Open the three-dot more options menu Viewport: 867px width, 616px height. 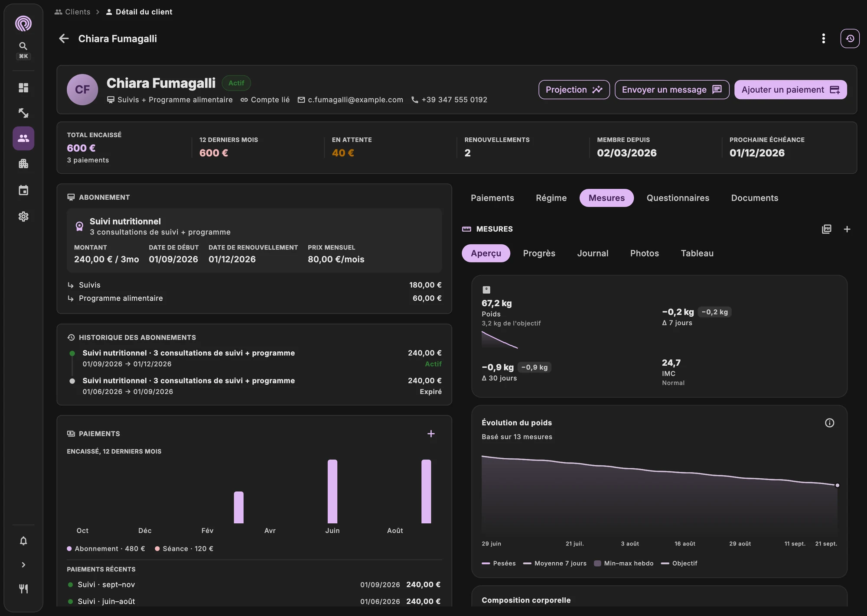[x=824, y=39]
